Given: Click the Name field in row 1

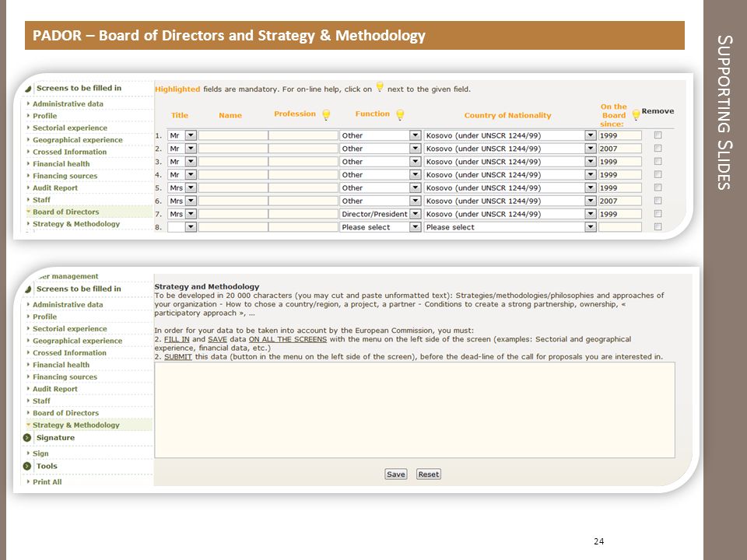Looking at the screenshot, I should [x=233, y=135].
